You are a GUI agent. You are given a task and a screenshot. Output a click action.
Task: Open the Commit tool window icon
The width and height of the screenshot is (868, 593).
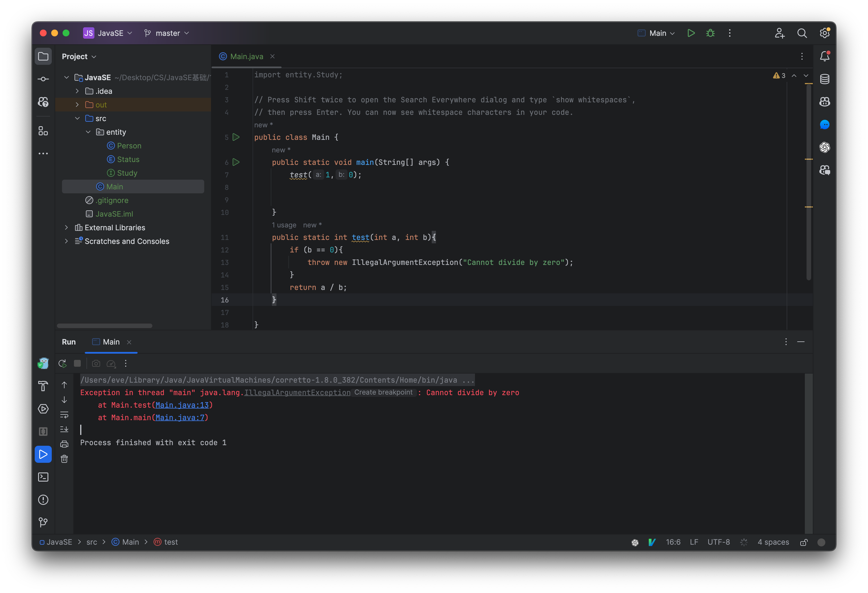click(43, 79)
